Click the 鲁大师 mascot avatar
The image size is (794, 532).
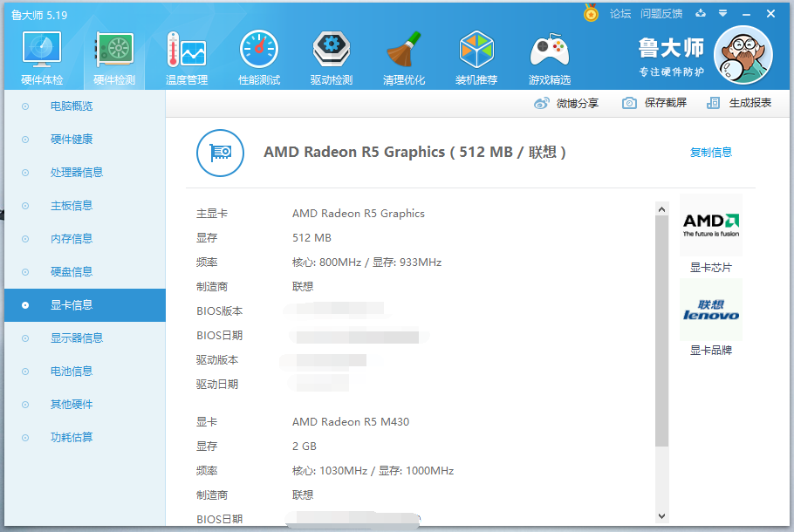pyautogui.click(x=743, y=55)
